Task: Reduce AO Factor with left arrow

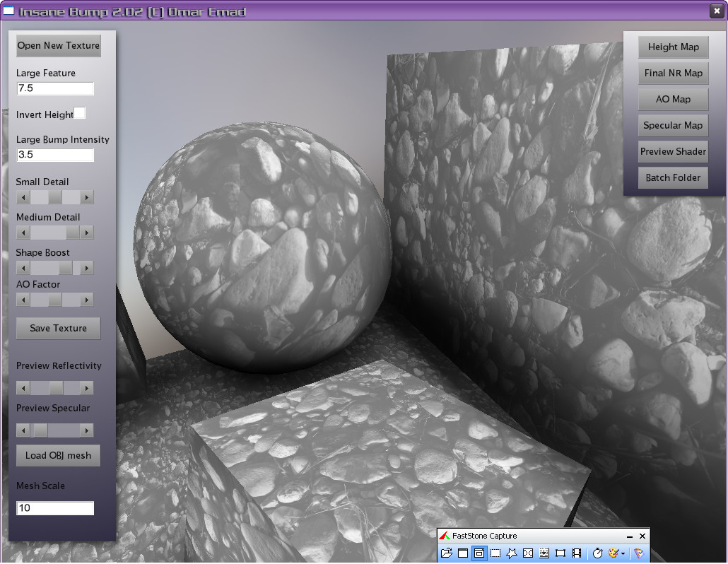Action: (x=23, y=300)
